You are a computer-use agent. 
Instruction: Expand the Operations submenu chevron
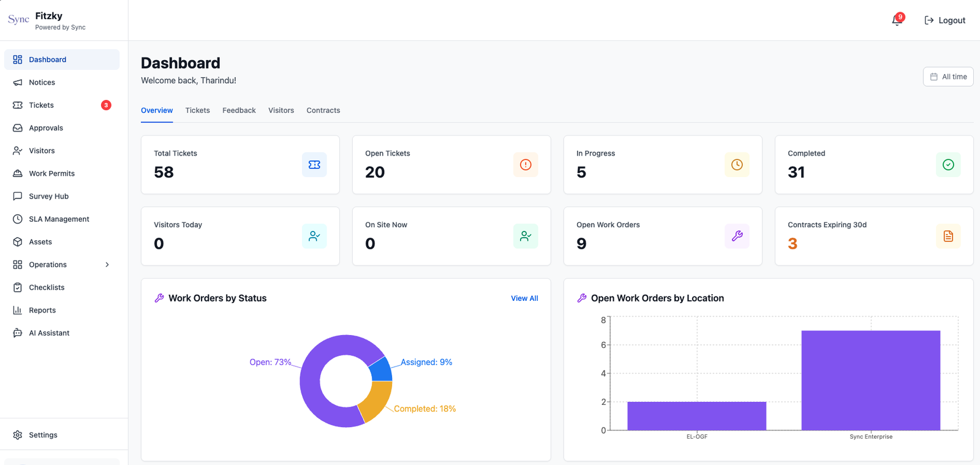pyautogui.click(x=107, y=265)
